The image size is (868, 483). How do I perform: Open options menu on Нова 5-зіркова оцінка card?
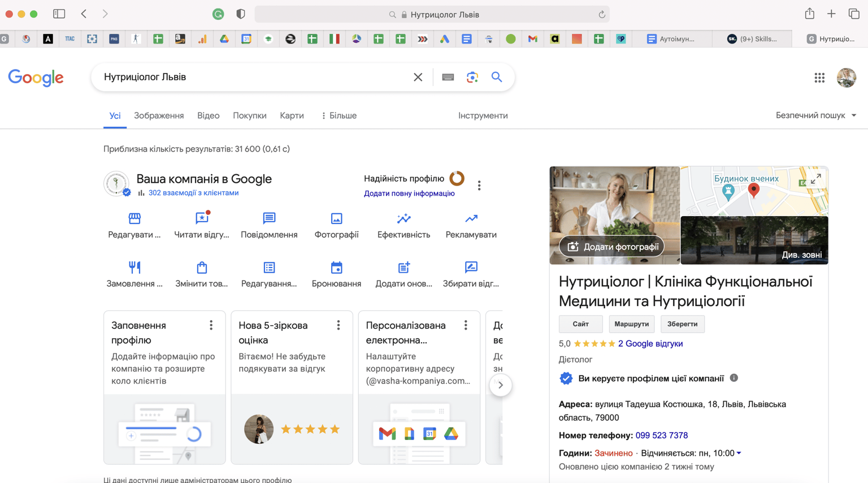pyautogui.click(x=338, y=325)
